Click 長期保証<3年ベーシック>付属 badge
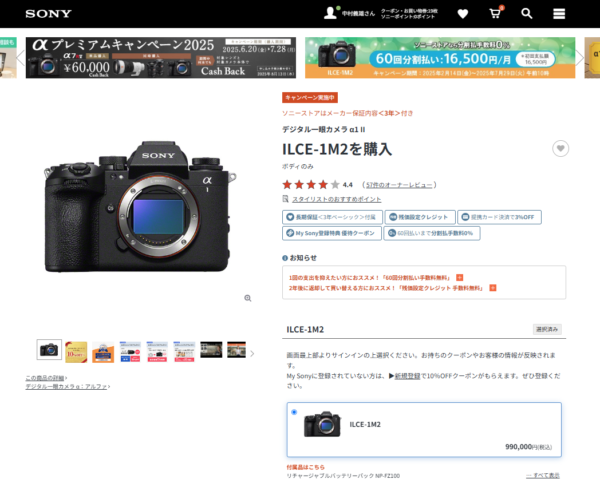This screenshot has width=600, height=491. click(332, 217)
